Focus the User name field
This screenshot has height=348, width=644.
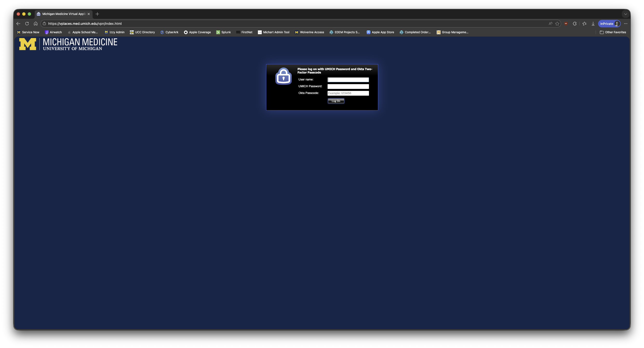[348, 80]
